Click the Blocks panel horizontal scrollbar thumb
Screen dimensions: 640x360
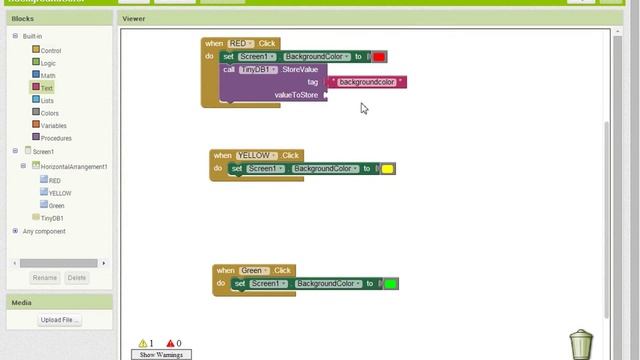coord(59,263)
